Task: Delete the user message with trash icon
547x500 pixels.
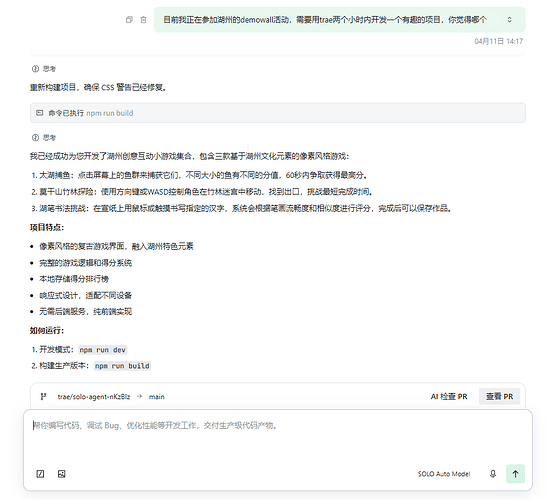Action: pyautogui.click(x=143, y=20)
